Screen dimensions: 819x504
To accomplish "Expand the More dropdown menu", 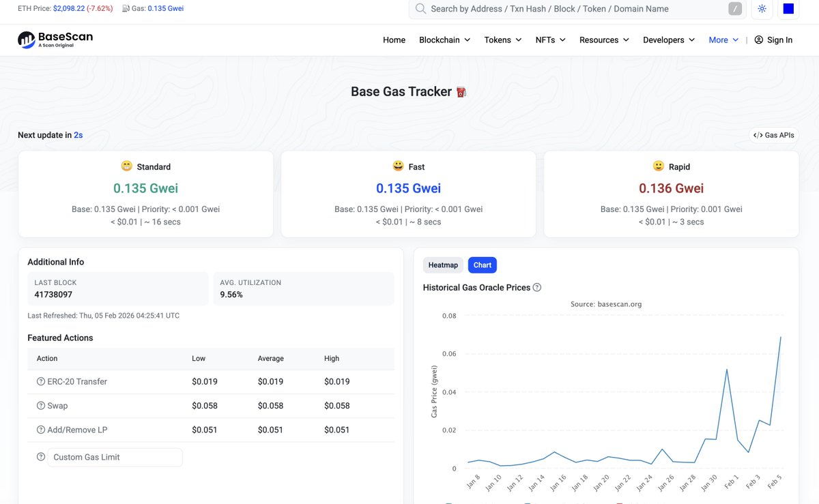I will point(723,40).
